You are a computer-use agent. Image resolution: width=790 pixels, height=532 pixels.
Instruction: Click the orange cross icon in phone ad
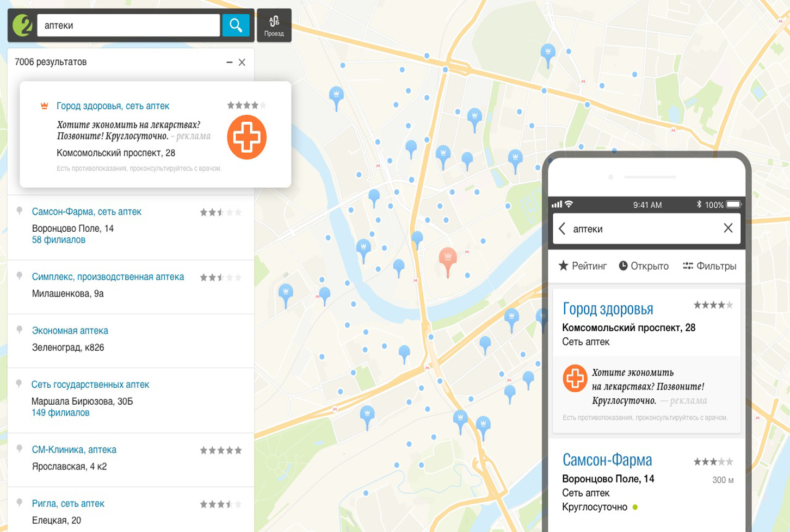(575, 378)
